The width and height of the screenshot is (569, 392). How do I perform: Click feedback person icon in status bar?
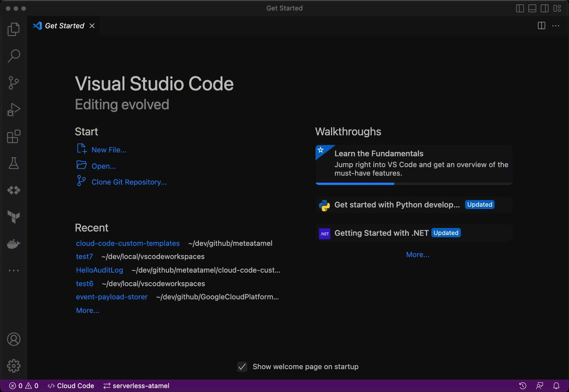[x=540, y=386]
